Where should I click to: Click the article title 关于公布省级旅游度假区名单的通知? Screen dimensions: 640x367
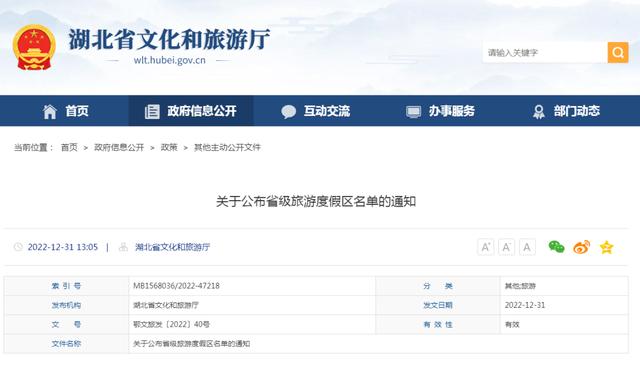point(316,201)
